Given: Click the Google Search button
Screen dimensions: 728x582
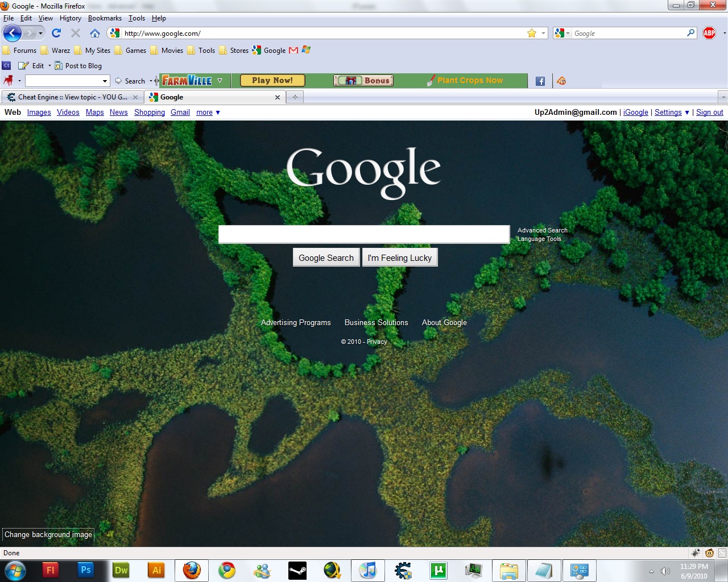Looking at the screenshot, I should click(x=326, y=257).
